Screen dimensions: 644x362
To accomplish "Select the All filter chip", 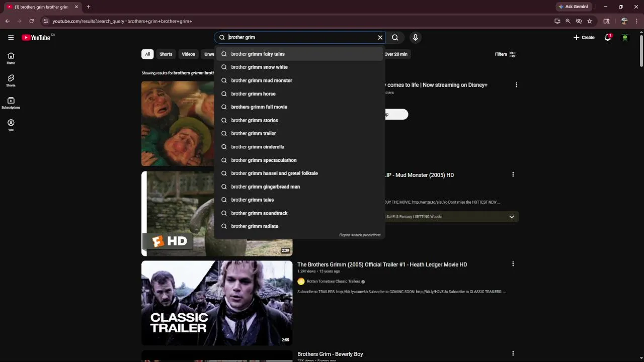I will tap(147, 54).
